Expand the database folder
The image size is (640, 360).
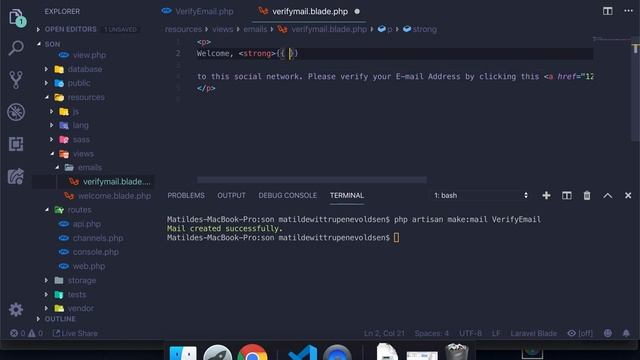[46, 69]
